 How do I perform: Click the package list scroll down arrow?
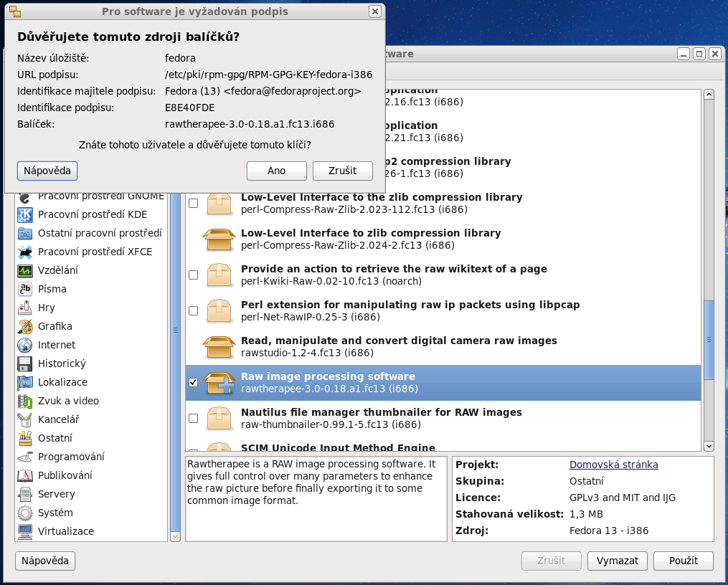[709, 447]
